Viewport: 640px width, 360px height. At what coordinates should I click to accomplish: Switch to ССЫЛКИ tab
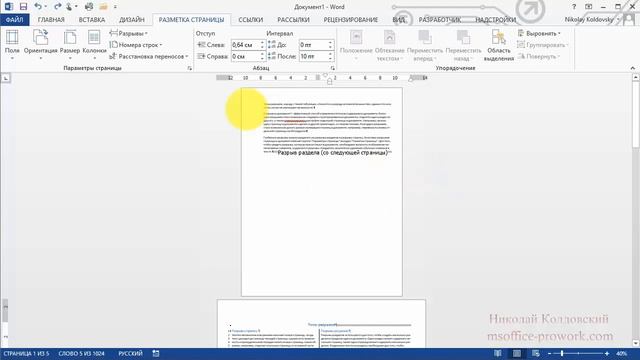point(251,20)
